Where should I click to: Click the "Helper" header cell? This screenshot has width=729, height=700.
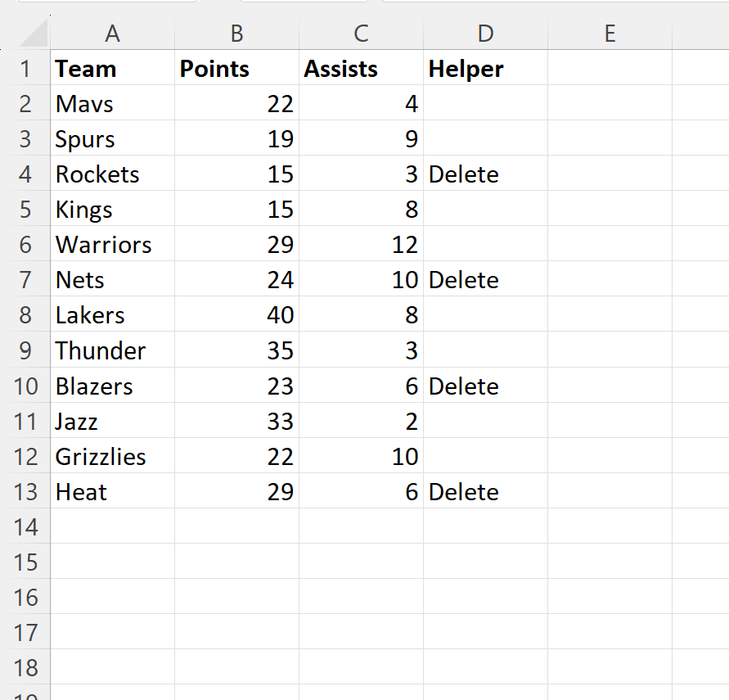[x=485, y=69]
